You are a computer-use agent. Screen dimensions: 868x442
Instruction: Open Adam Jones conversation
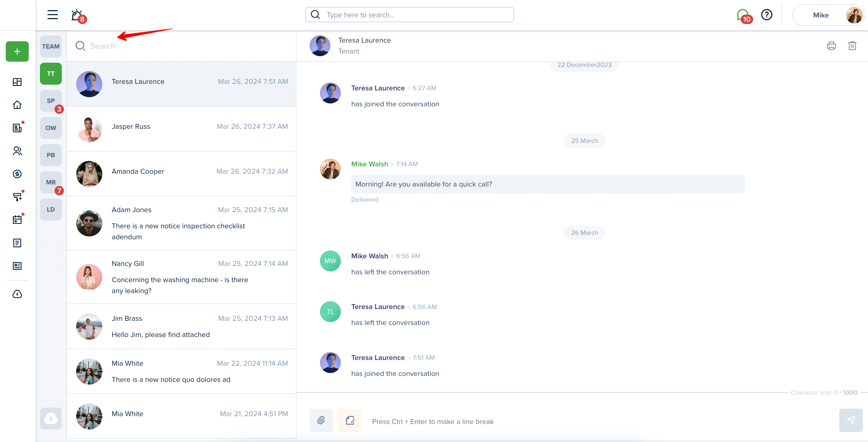[x=181, y=223]
